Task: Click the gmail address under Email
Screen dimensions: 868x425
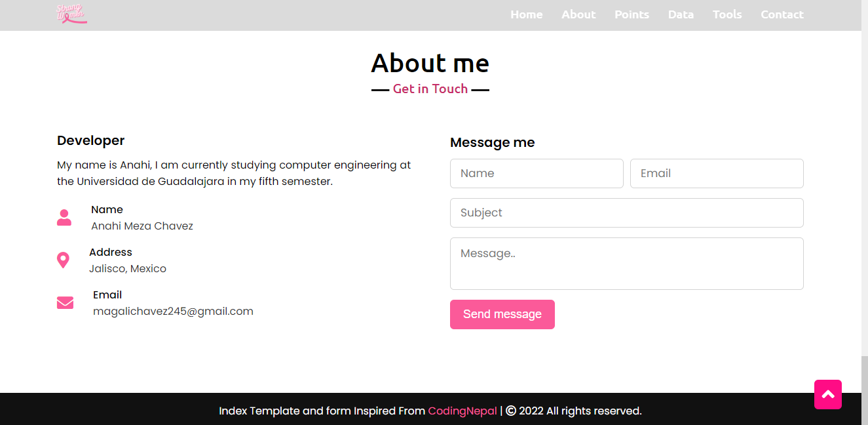Action: coord(173,311)
